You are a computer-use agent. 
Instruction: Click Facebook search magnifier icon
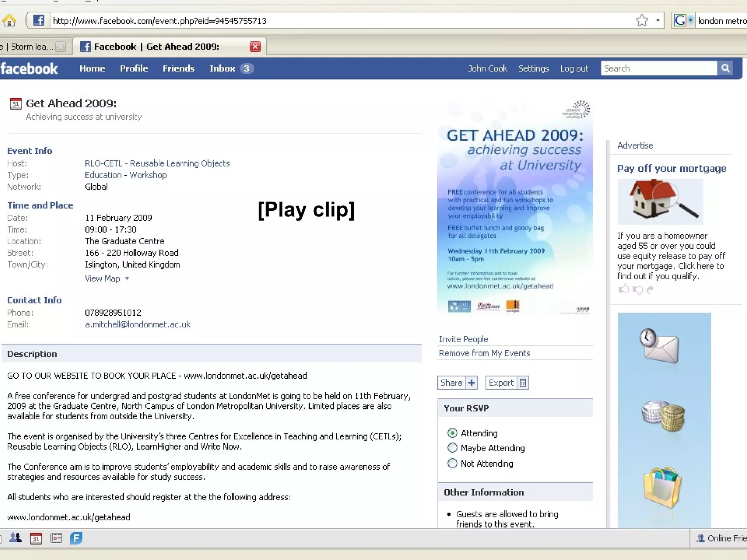pyautogui.click(x=725, y=68)
